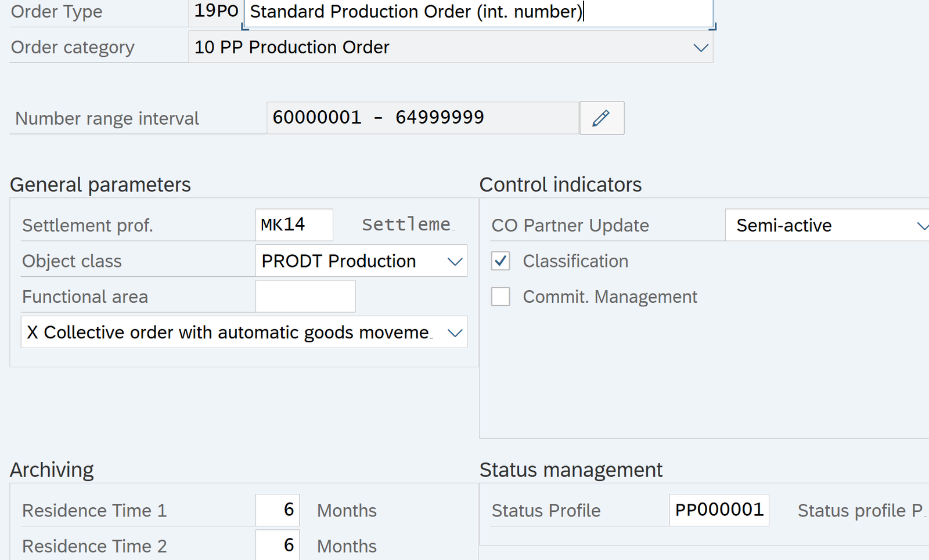Click the number range interval 60000001 - 64999999 field
This screenshot has height=560, width=929.
pyautogui.click(x=422, y=118)
